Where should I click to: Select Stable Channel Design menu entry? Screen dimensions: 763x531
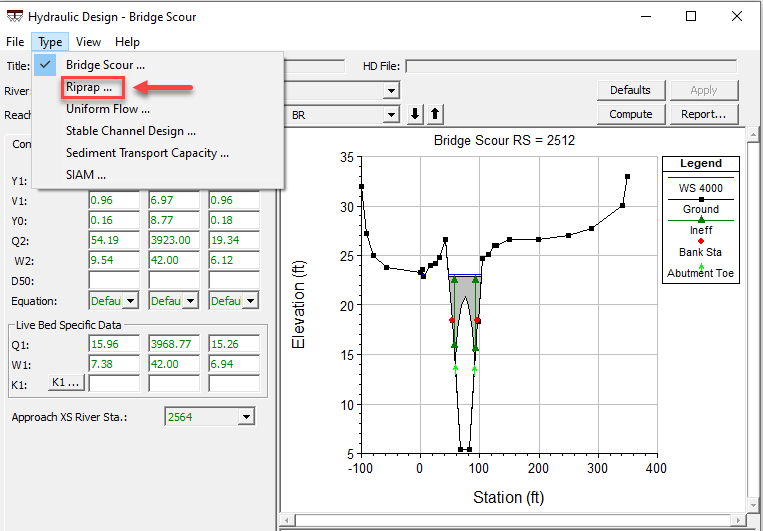[130, 131]
